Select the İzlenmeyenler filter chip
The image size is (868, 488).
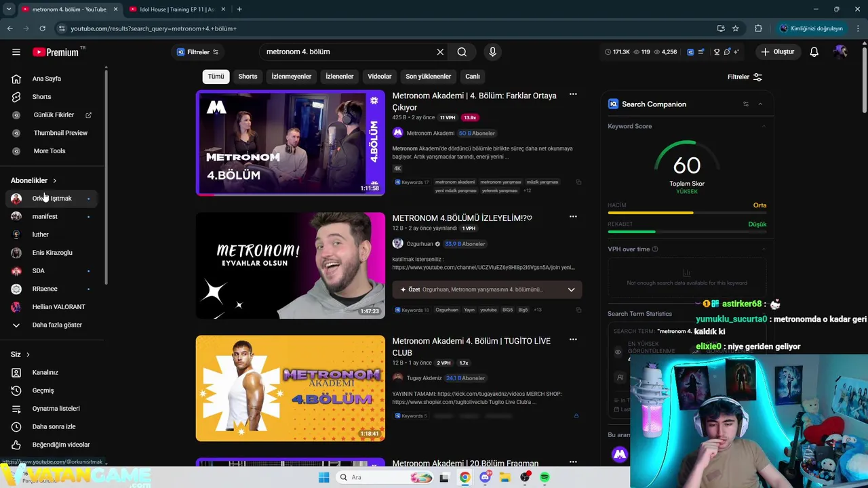pos(291,77)
